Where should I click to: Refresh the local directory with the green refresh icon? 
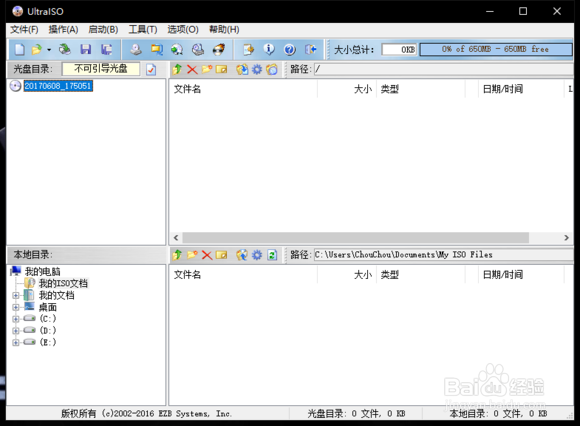tap(272, 255)
